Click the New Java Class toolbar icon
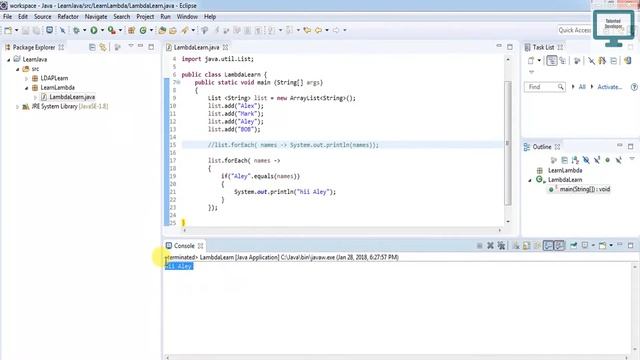The image size is (640, 360). pos(143,30)
